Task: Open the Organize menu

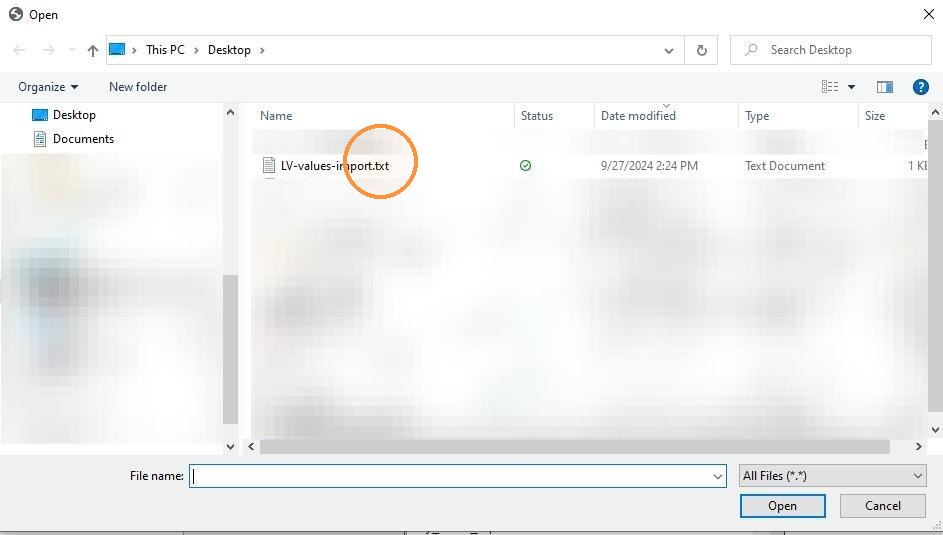Action: coord(48,87)
